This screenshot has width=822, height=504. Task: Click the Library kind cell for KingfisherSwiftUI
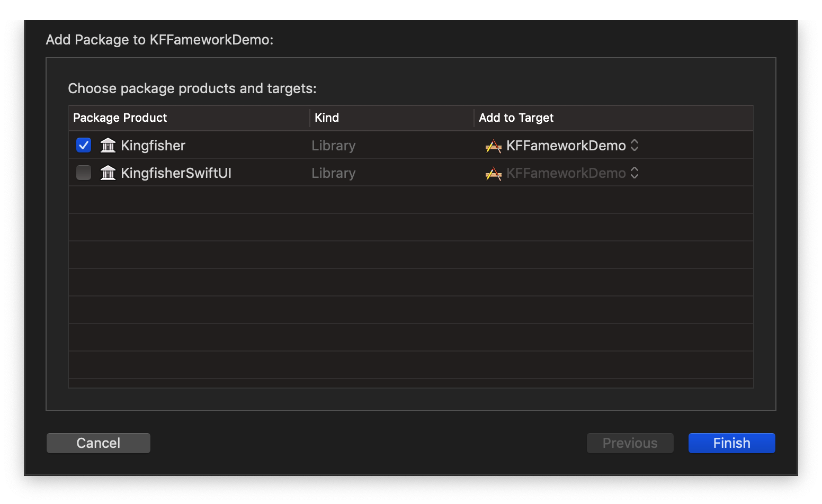click(334, 173)
